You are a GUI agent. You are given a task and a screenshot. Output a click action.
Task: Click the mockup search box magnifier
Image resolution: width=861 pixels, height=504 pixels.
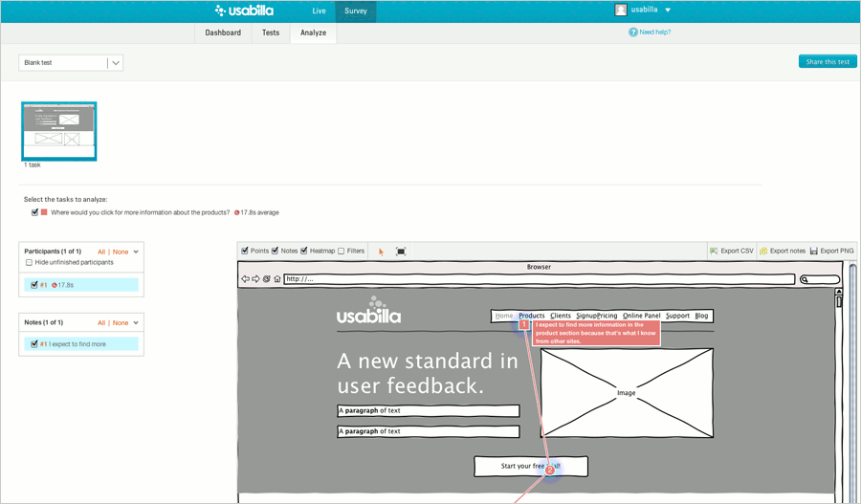805,279
